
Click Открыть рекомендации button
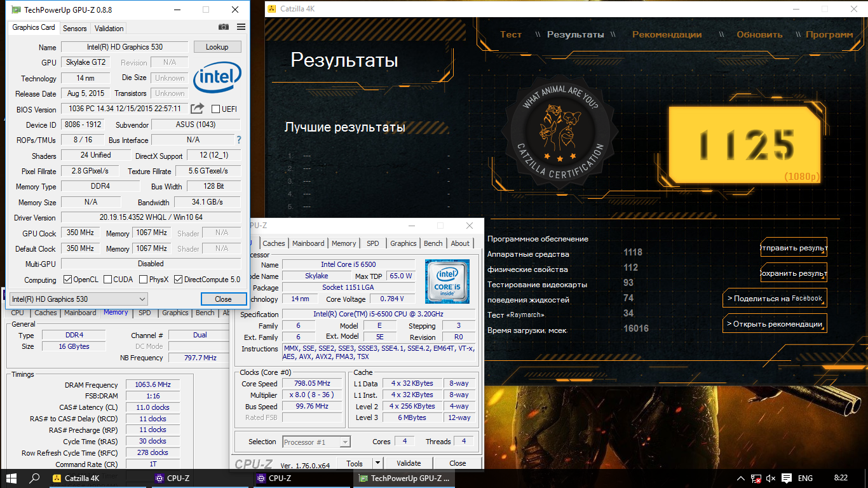(775, 323)
